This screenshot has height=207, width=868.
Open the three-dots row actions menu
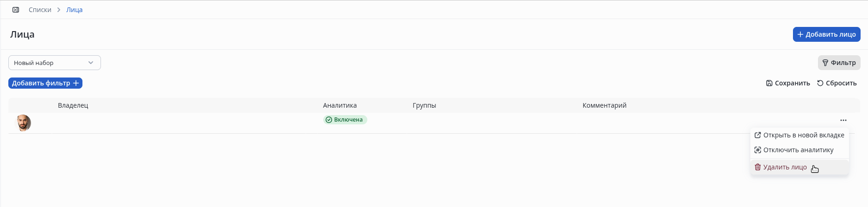[843, 120]
